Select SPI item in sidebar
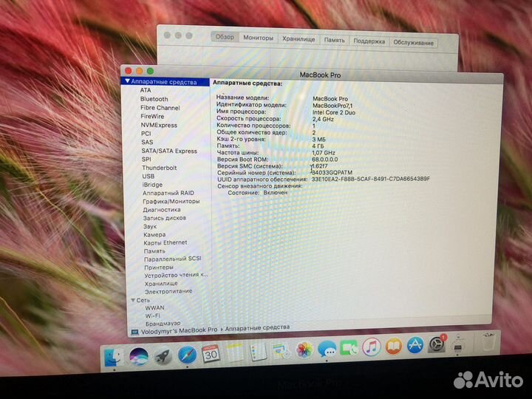The image size is (532, 399). (x=146, y=160)
